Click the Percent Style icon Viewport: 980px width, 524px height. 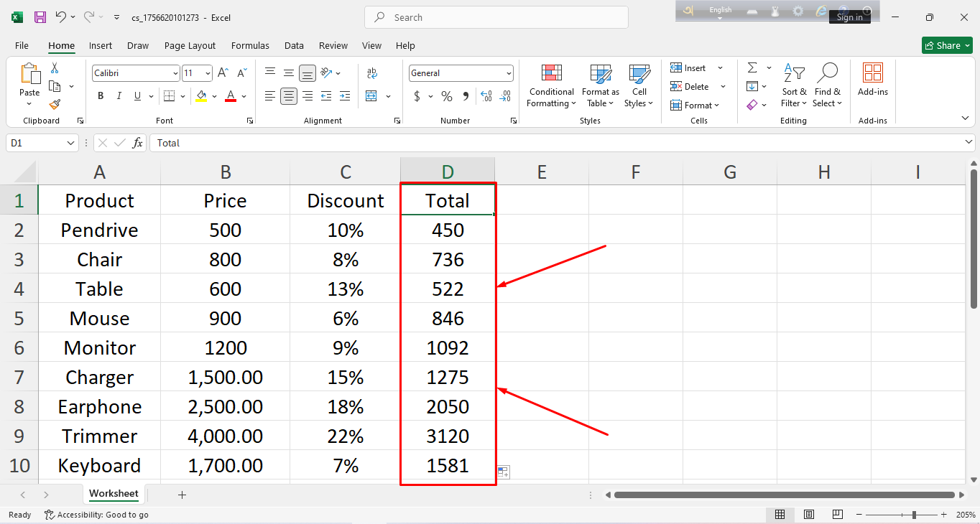point(446,96)
